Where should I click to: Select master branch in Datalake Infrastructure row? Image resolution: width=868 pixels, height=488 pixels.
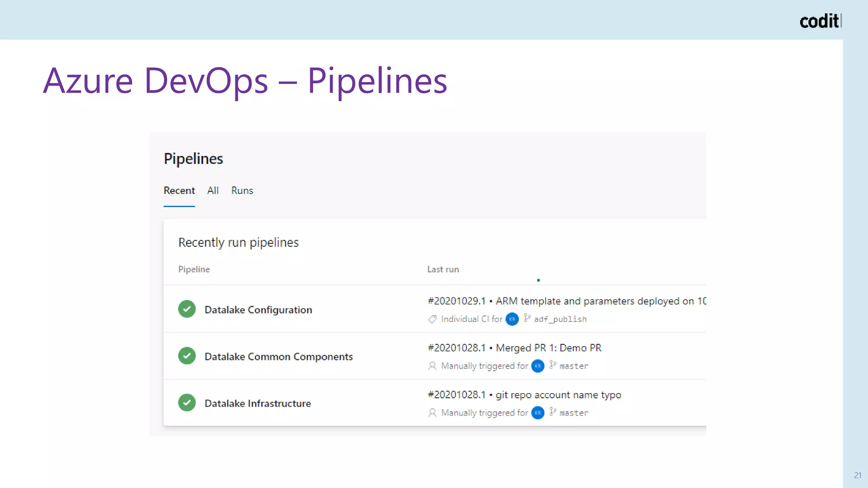pyautogui.click(x=574, y=413)
